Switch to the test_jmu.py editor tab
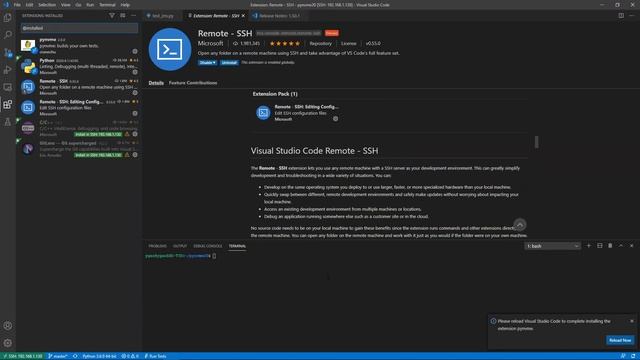Screen dimensions: 640x360 click(x=162, y=16)
